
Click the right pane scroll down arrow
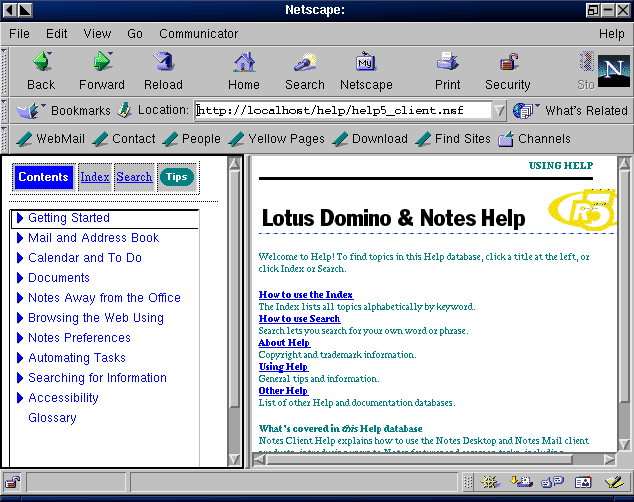624,445
